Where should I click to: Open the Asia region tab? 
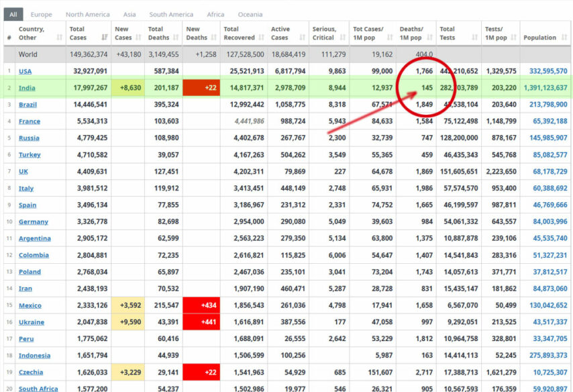tap(129, 14)
